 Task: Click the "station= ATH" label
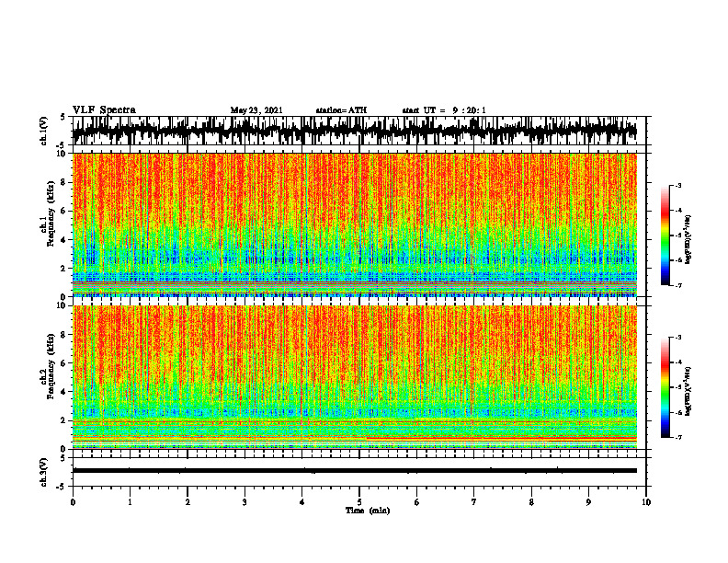click(341, 110)
